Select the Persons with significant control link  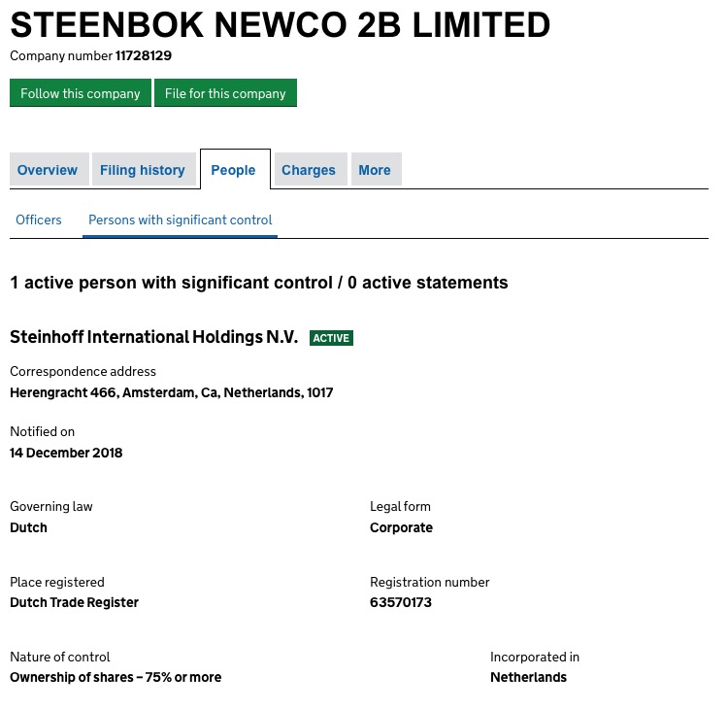(181, 219)
